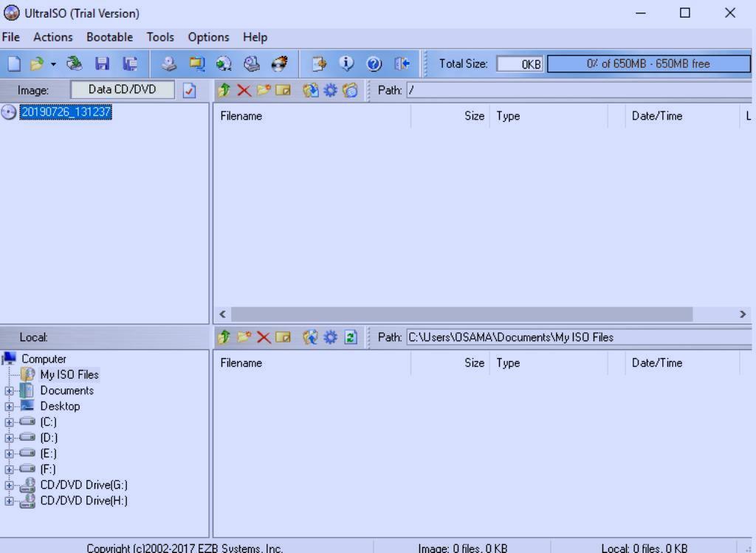
Task: Click the image properties checkmark icon
Action: pyautogui.click(x=190, y=90)
